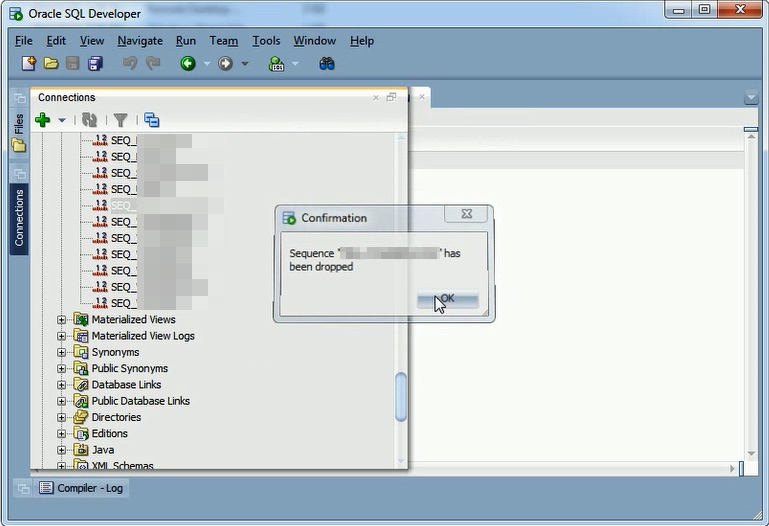Viewport: 769px width, 526px height.
Task: Click the Forward navigation icon
Action: click(225, 63)
